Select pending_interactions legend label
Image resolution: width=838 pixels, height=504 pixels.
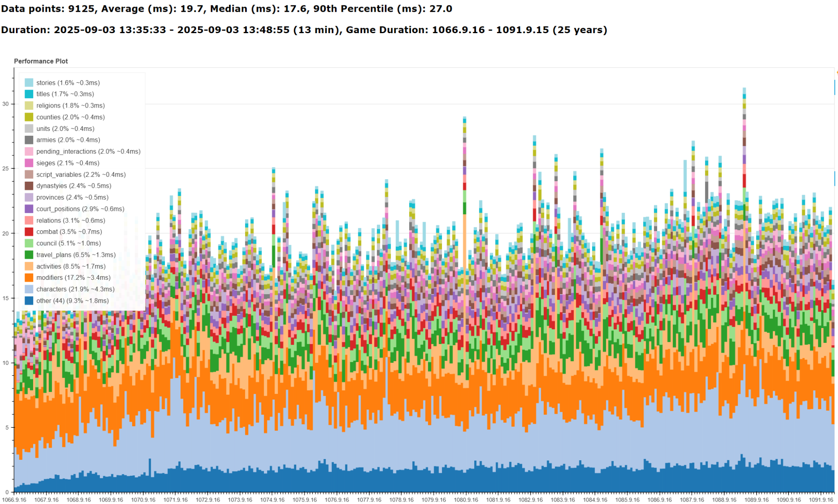pyautogui.click(x=88, y=151)
